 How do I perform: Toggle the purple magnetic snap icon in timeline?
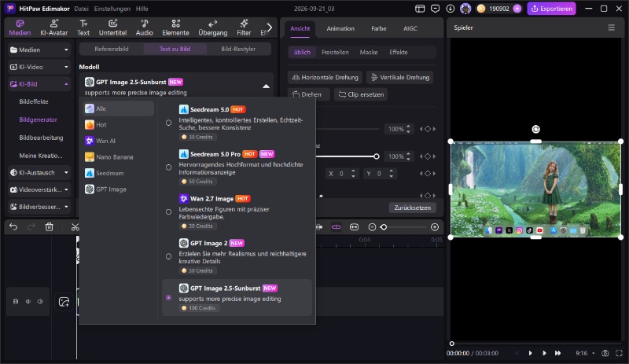tap(336, 227)
